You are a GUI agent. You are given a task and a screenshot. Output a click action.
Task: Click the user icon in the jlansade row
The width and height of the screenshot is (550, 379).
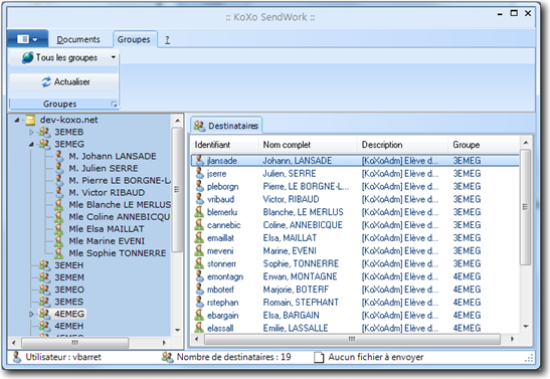coord(199,161)
